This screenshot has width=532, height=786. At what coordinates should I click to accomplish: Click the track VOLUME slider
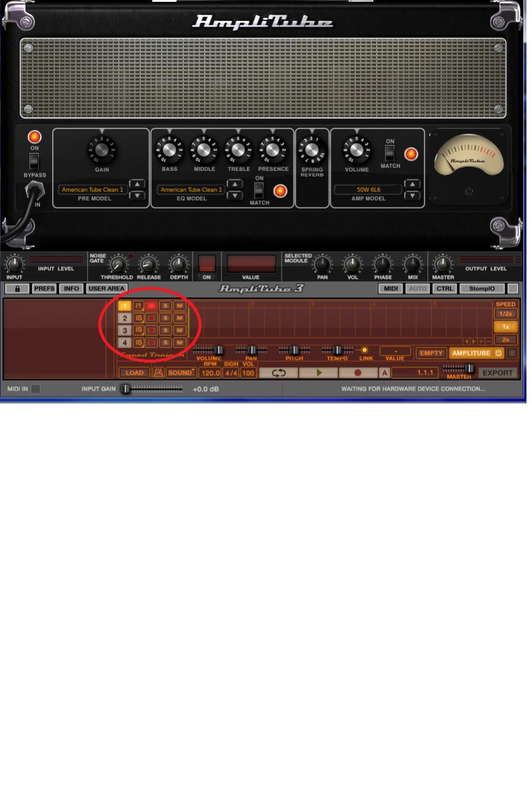coord(208,350)
